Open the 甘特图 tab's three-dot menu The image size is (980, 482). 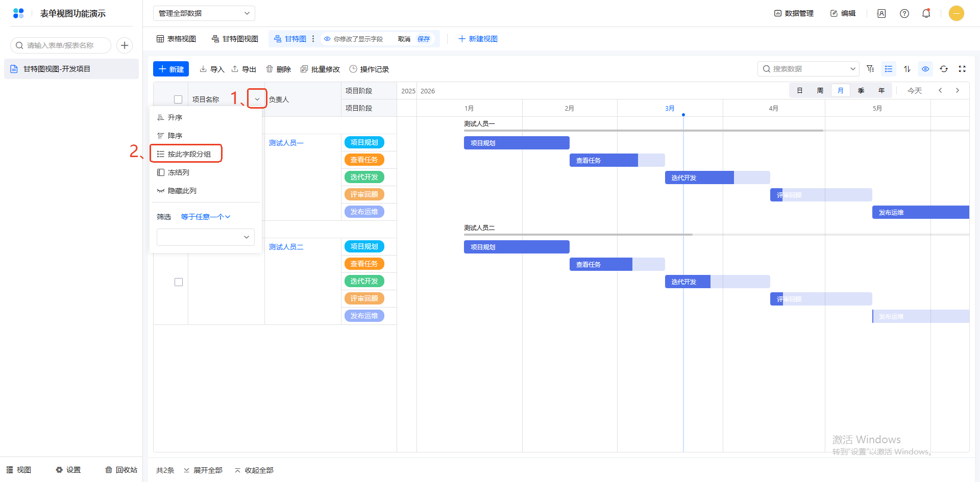click(313, 39)
